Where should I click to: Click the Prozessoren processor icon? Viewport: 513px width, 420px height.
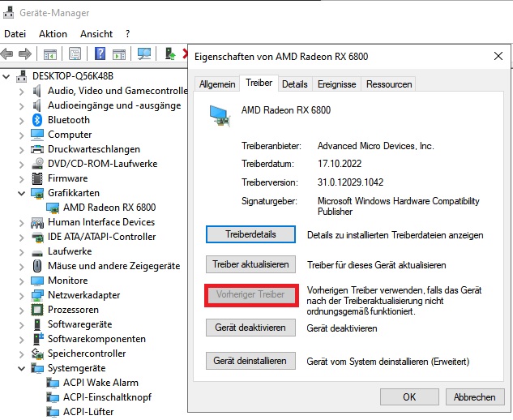[x=37, y=310]
